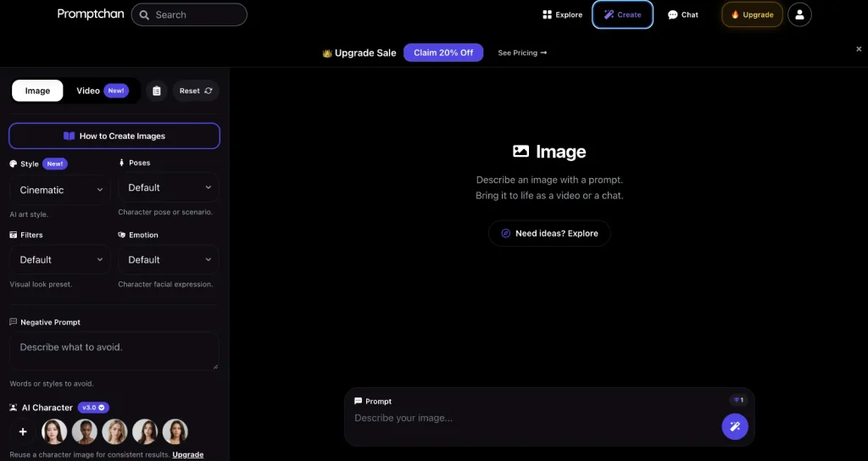
Task: Click the magnifier icon in Search
Action: [x=144, y=15]
